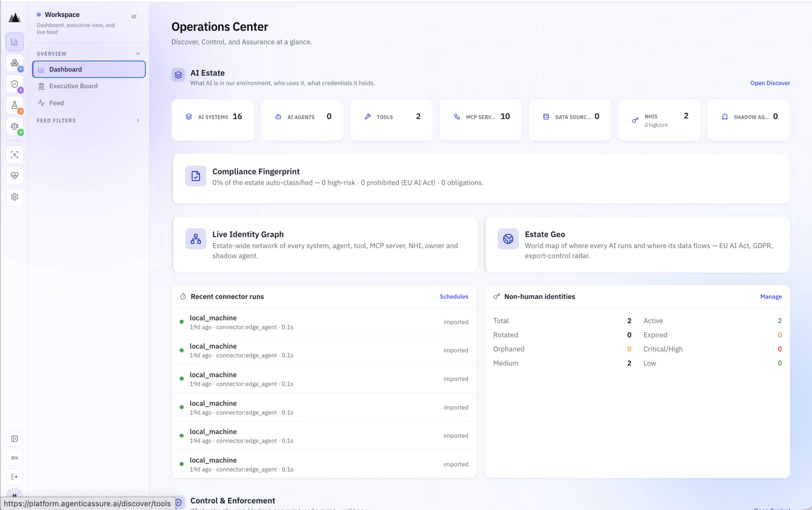Screen dimensions: 812x510
Task: Click the Rotated identities label
Action: coord(505,335)
